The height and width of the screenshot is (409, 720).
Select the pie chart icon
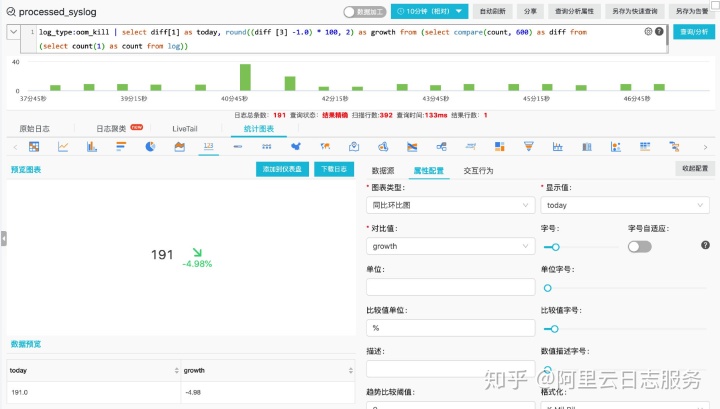[x=150, y=146]
